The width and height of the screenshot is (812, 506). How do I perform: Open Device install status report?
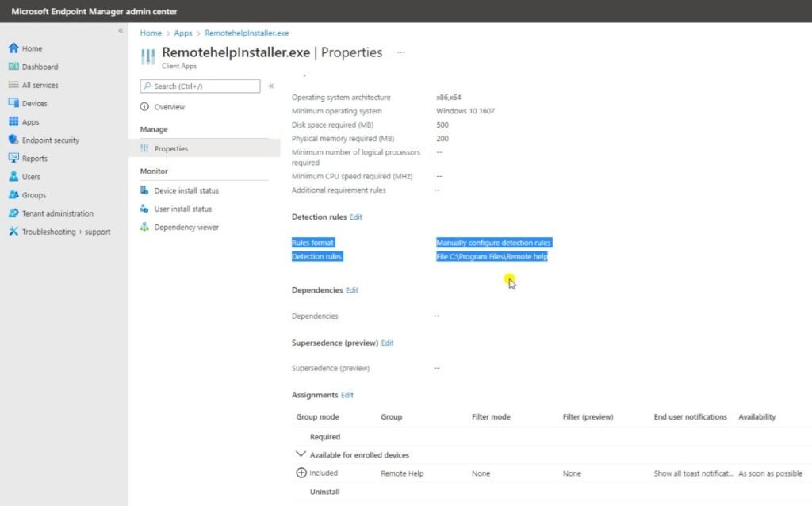186,190
